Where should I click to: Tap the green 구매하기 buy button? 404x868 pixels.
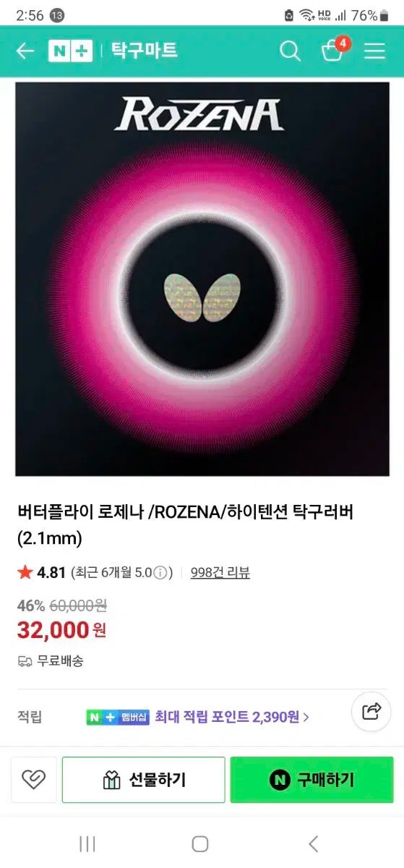tap(312, 780)
